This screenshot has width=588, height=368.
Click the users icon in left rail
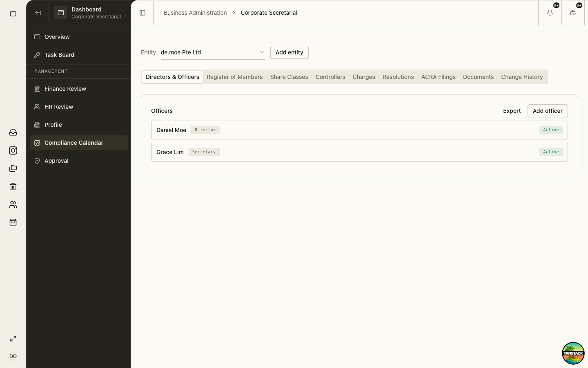[13, 204]
